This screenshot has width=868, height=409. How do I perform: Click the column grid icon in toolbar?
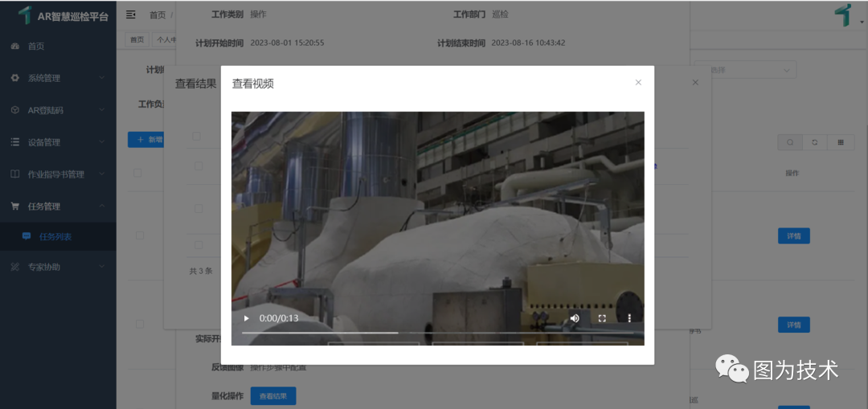point(841,142)
